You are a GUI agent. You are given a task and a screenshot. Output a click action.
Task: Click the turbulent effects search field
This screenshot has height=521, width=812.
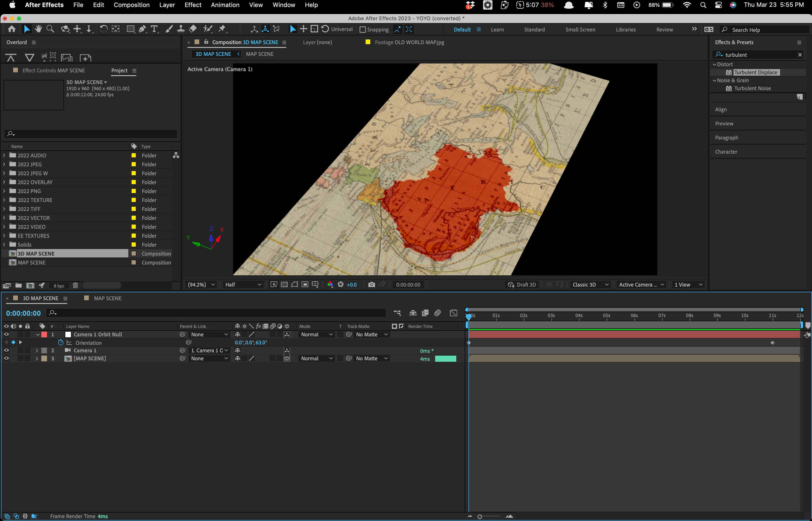758,55
